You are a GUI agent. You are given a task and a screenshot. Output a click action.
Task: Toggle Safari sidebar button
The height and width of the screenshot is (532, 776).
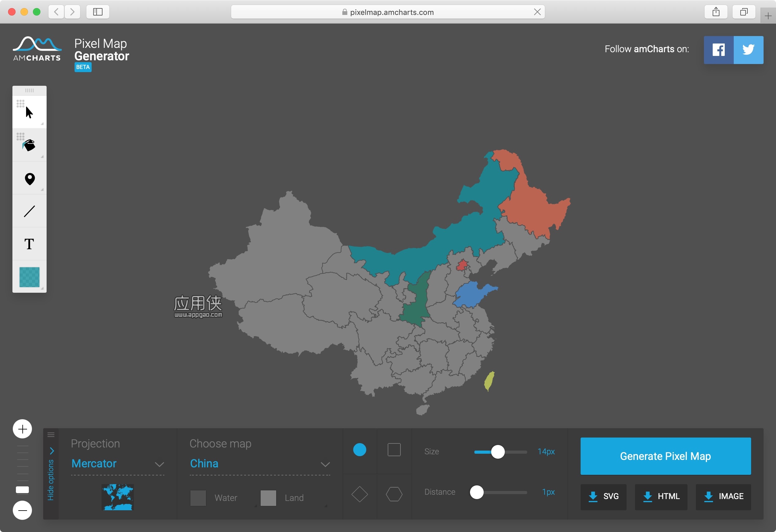coord(98,12)
